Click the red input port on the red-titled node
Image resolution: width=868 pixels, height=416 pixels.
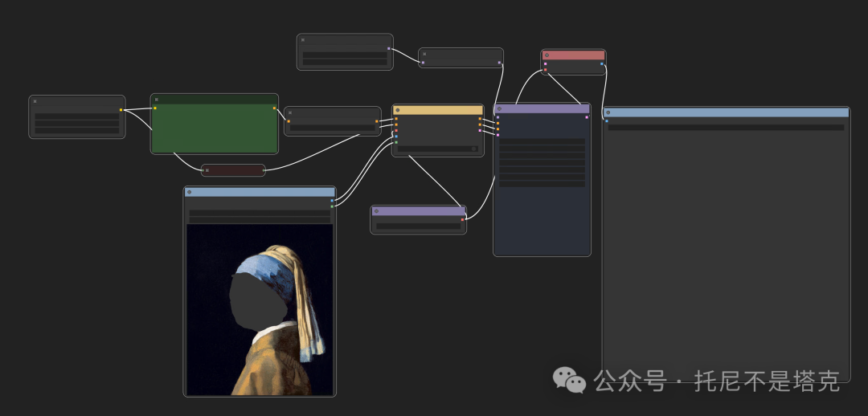[545, 70]
